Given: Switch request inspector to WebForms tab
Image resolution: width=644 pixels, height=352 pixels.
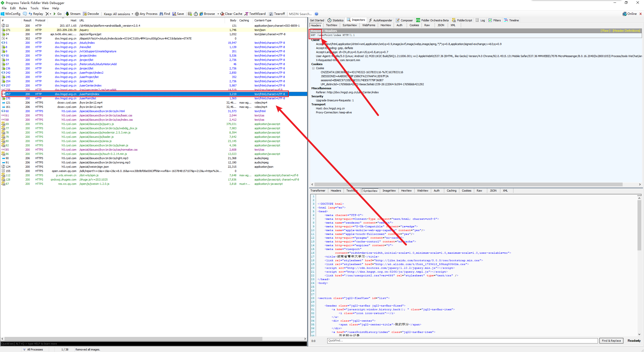Looking at the screenshot, I should coord(369,25).
